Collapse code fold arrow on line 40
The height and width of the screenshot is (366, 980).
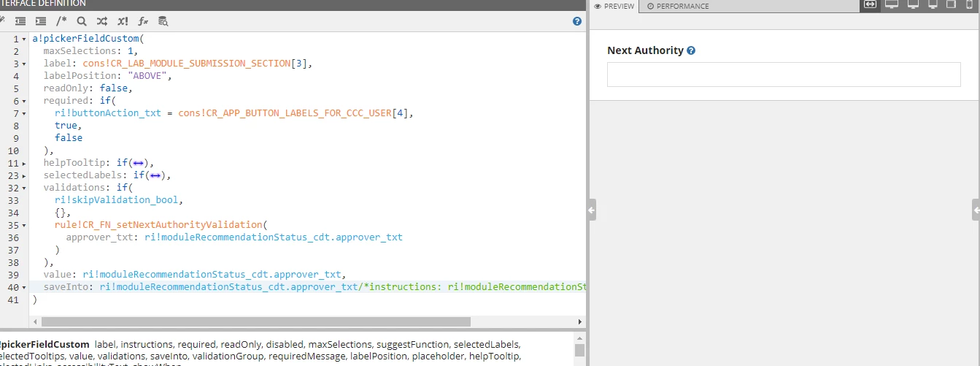pos(24,287)
